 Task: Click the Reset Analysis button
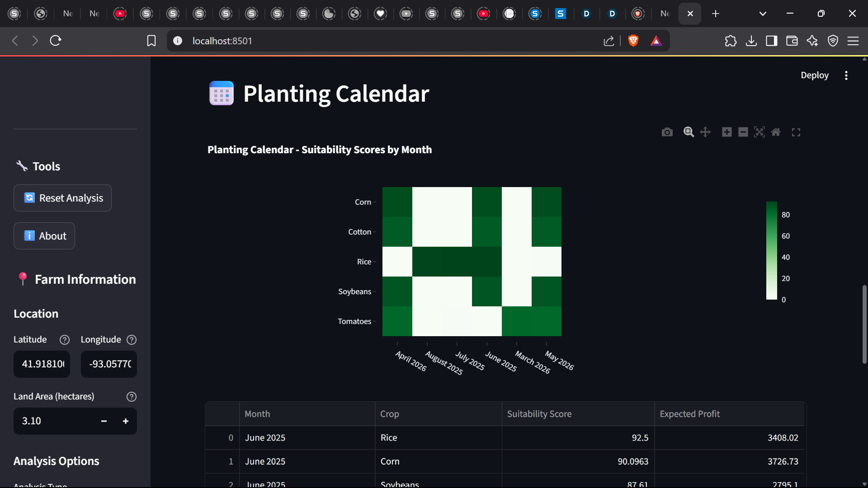pos(62,198)
